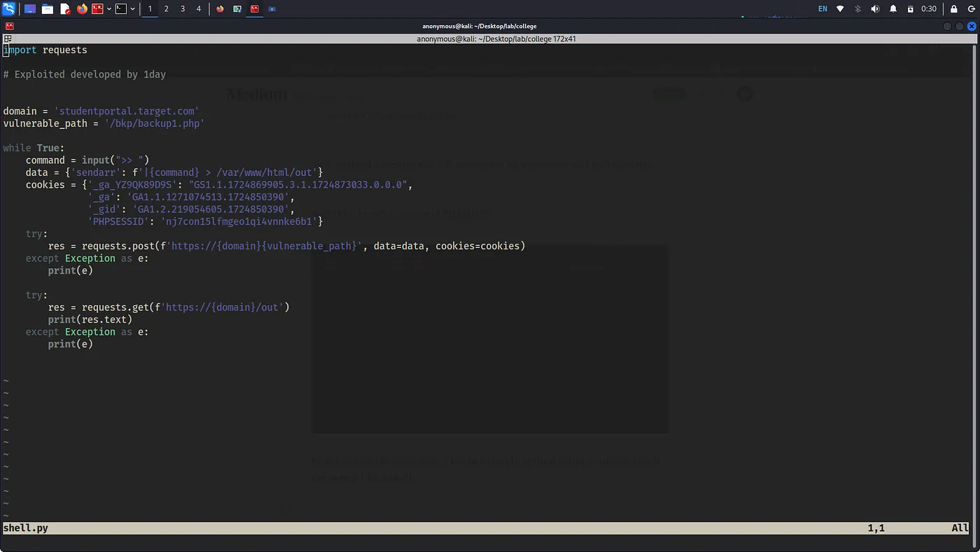Click the terminal window menu icon in titlebar
The width and height of the screenshot is (980, 552).
pos(9,26)
